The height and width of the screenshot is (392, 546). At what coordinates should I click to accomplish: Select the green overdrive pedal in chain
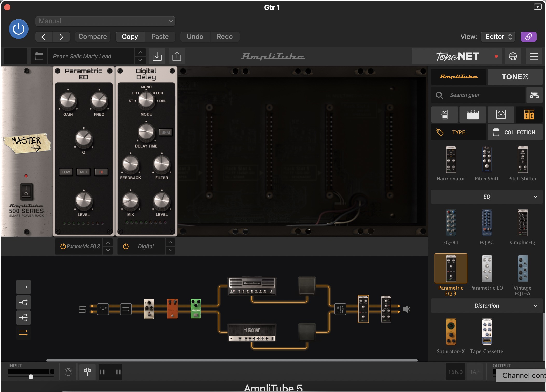click(x=196, y=309)
